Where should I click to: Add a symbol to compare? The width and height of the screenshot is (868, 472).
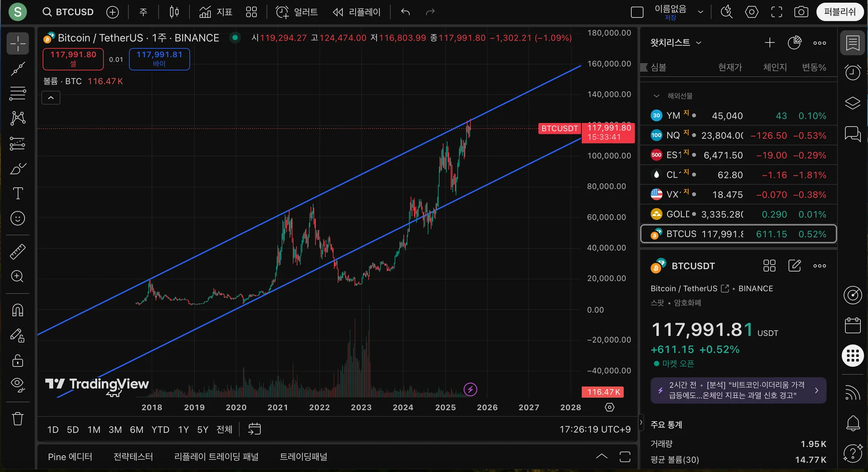click(x=113, y=12)
